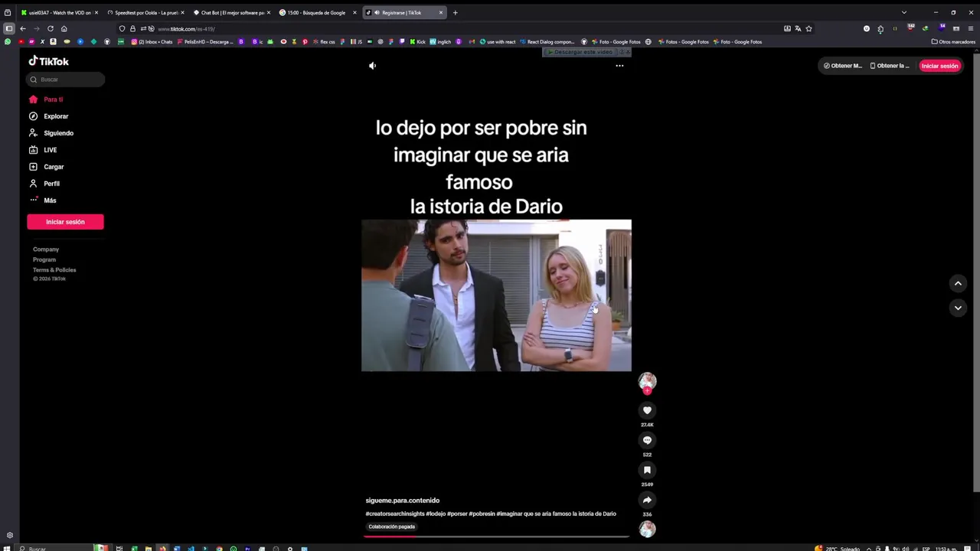Click the video frame to pause playback
The width and height of the screenshot is (980, 551).
496,295
